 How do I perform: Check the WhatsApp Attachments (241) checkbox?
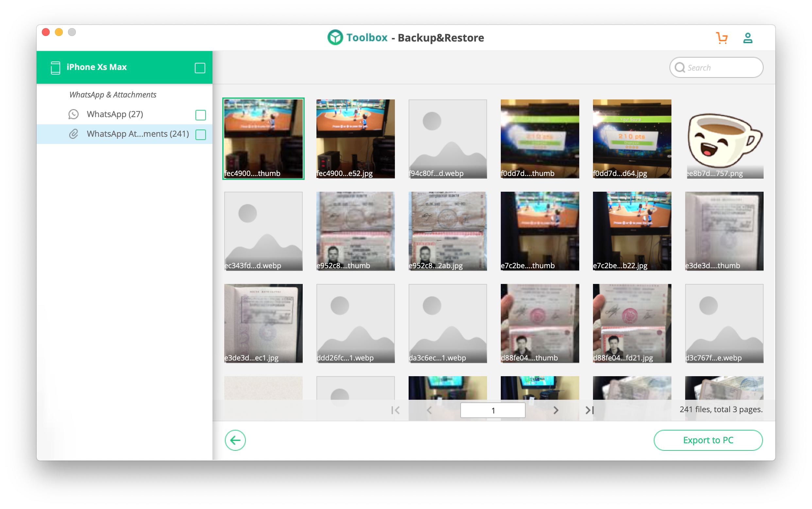click(x=200, y=135)
